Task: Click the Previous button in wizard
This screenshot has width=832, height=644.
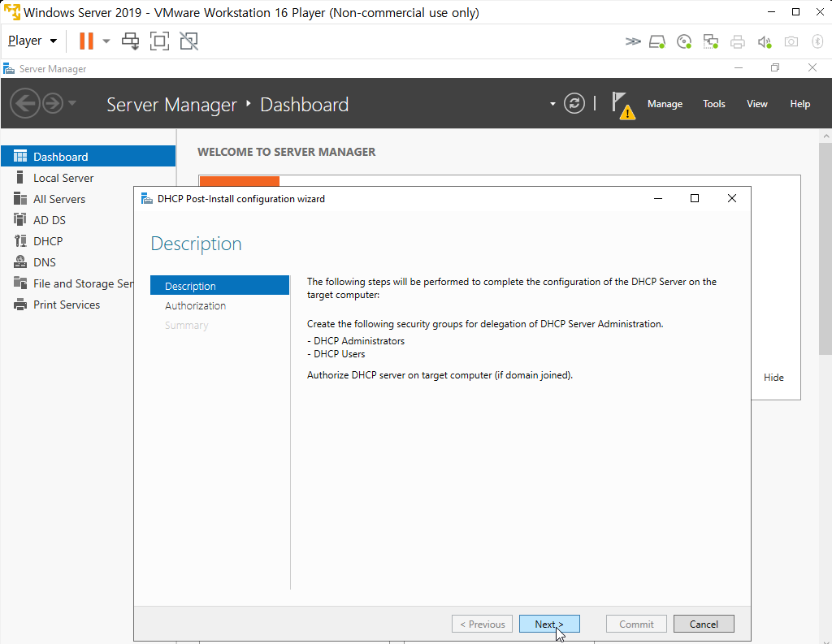Action: 482,624
